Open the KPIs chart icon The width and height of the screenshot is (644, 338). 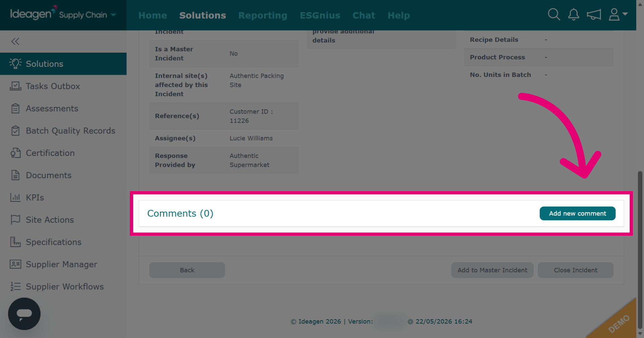point(15,198)
